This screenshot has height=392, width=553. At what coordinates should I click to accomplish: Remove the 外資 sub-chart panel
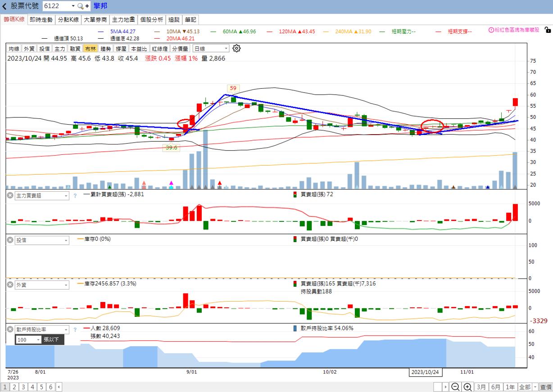10,285
